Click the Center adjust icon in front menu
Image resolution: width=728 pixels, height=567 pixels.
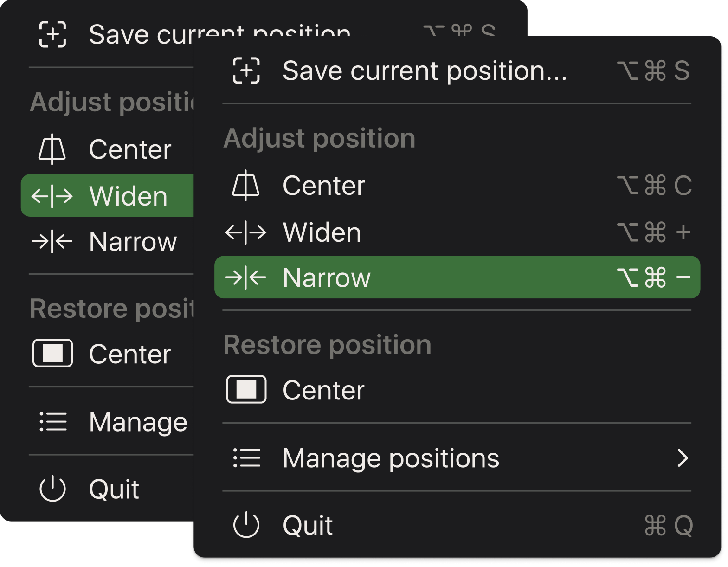pyautogui.click(x=246, y=186)
